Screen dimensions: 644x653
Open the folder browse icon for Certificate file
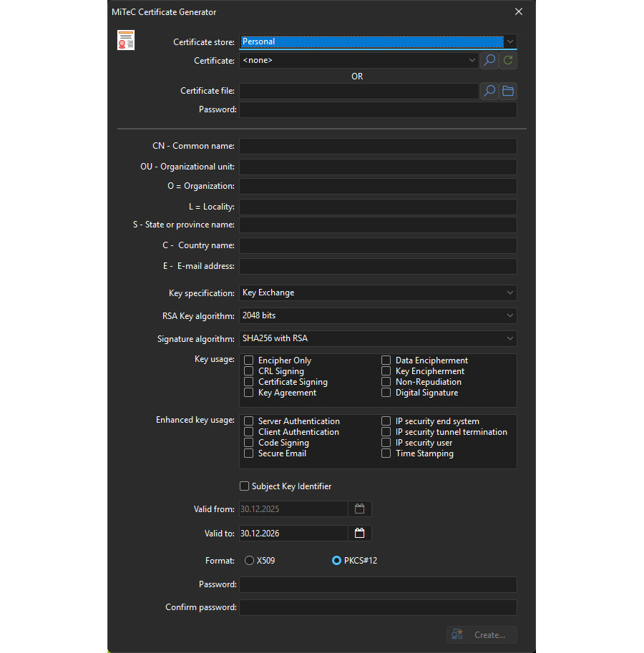(508, 91)
